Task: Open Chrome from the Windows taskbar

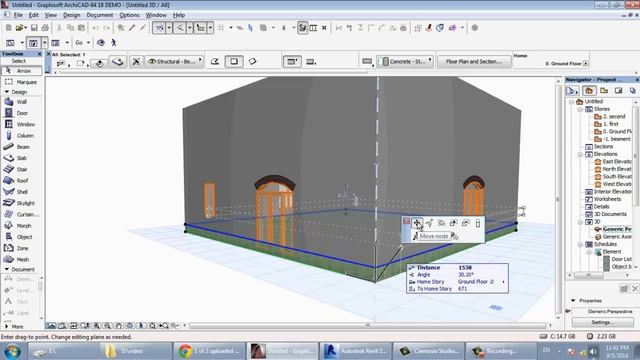Action: tap(209, 351)
